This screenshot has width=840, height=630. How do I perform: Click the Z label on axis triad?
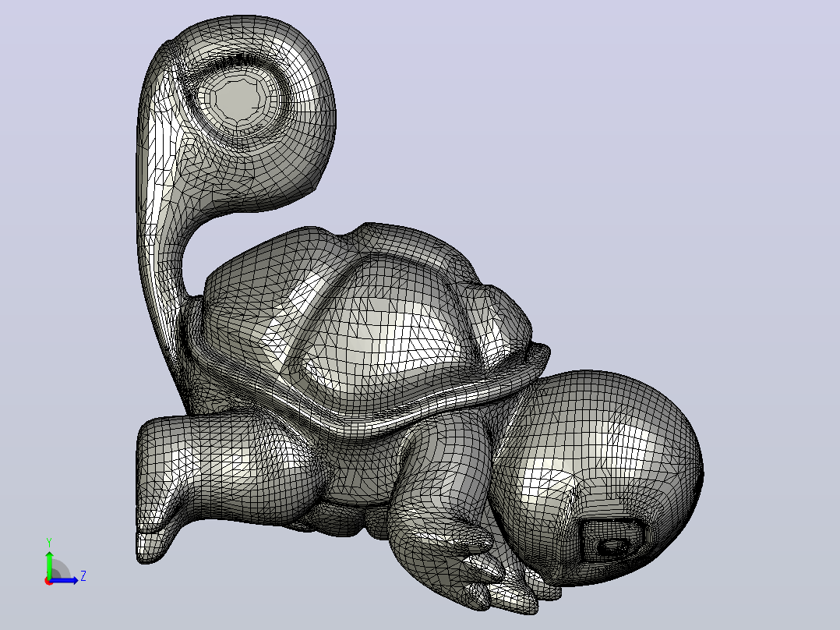click(83, 576)
